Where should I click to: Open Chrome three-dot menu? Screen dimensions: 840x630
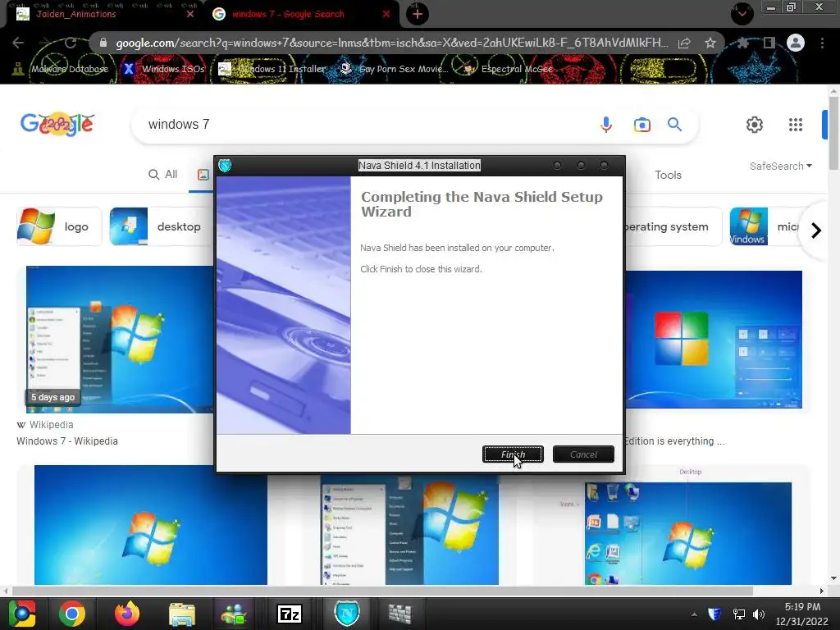pyautogui.click(x=822, y=43)
